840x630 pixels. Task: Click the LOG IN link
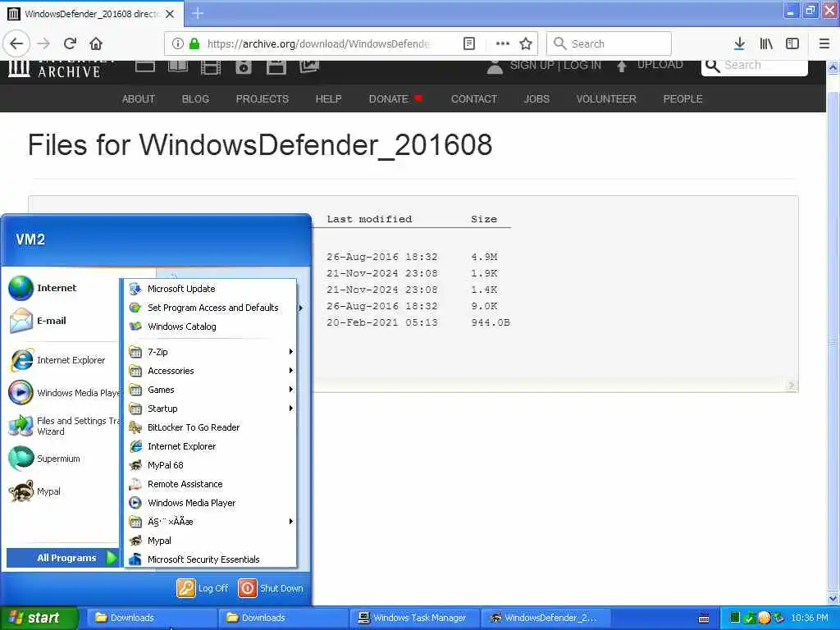(582, 65)
